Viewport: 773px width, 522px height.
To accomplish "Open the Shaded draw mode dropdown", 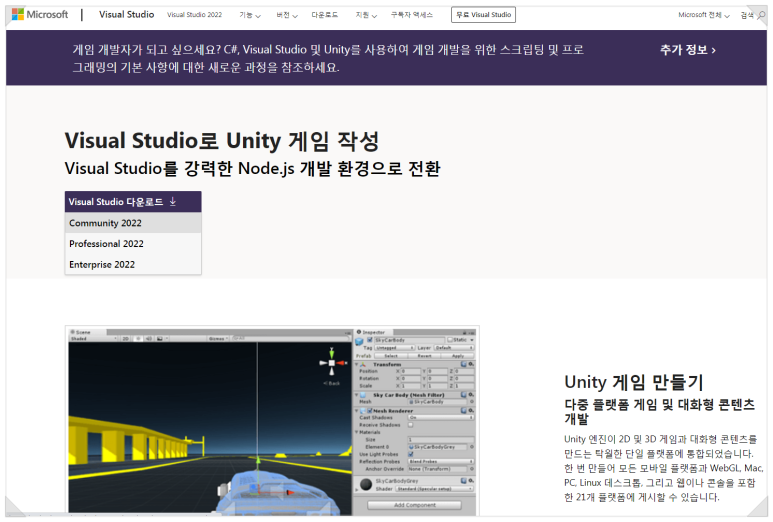I will (x=94, y=339).
